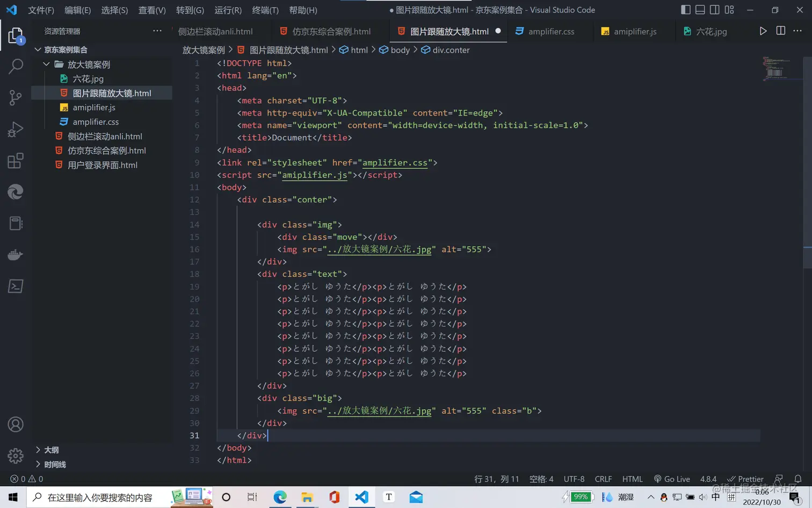Screen dimensions: 812x508
Task: Click the 行 31, 列 11 cursor position indicator
Action: click(497, 479)
